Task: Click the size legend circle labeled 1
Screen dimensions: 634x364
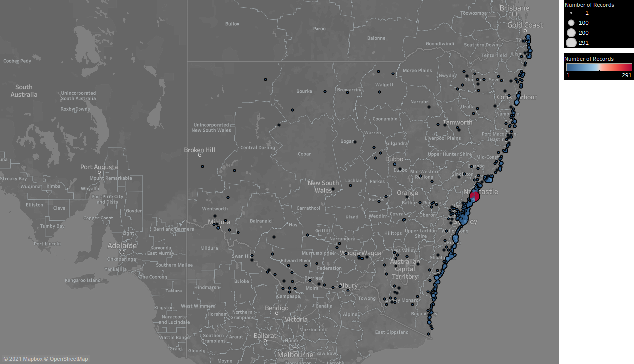Action: (x=571, y=13)
